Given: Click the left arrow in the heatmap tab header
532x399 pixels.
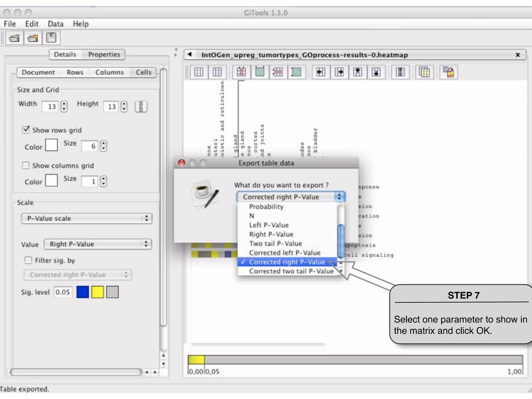Looking at the screenshot, I should (190, 54).
